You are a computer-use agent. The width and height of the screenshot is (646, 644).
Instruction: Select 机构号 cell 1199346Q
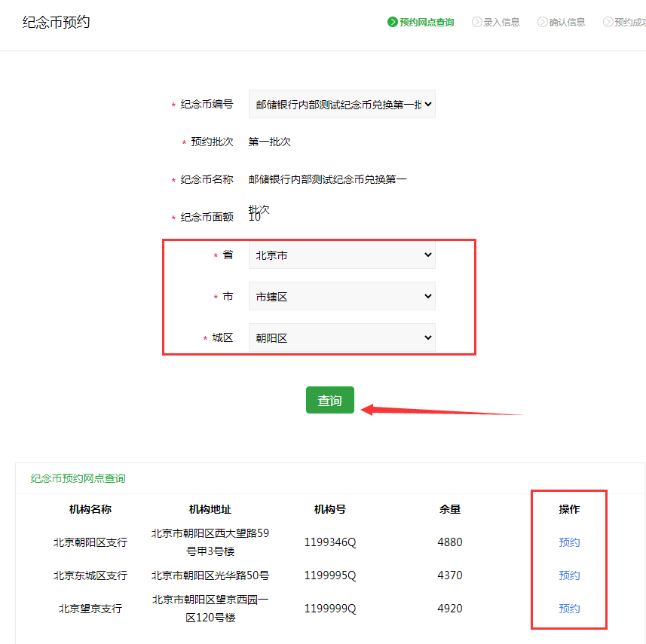(330, 542)
